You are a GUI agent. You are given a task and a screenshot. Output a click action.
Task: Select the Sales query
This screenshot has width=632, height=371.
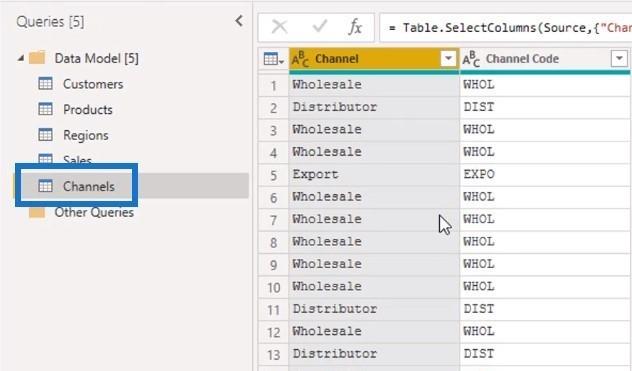pos(77,159)
